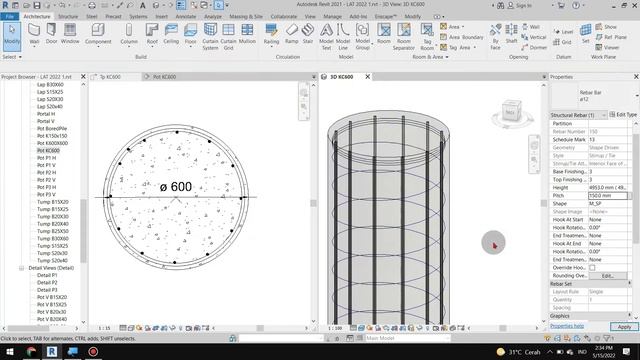Screen dimensions: 640x360
Task: Choose the Curtain System tool
Action: coord(210,37)
